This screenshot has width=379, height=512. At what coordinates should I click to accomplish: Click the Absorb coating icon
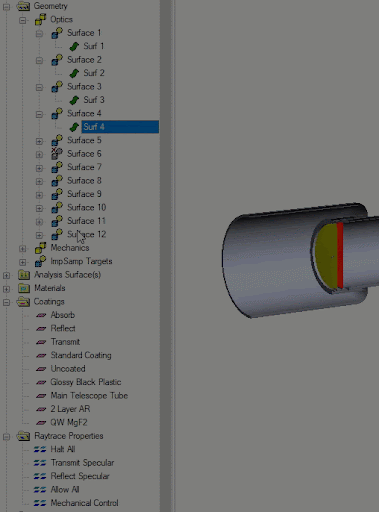(41, 315)
